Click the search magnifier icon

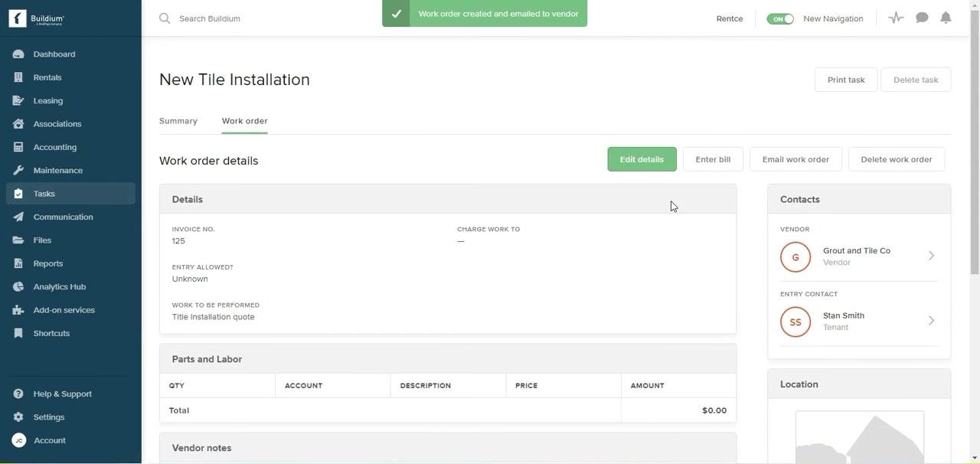pyautogui.click(x=165, y=18)
